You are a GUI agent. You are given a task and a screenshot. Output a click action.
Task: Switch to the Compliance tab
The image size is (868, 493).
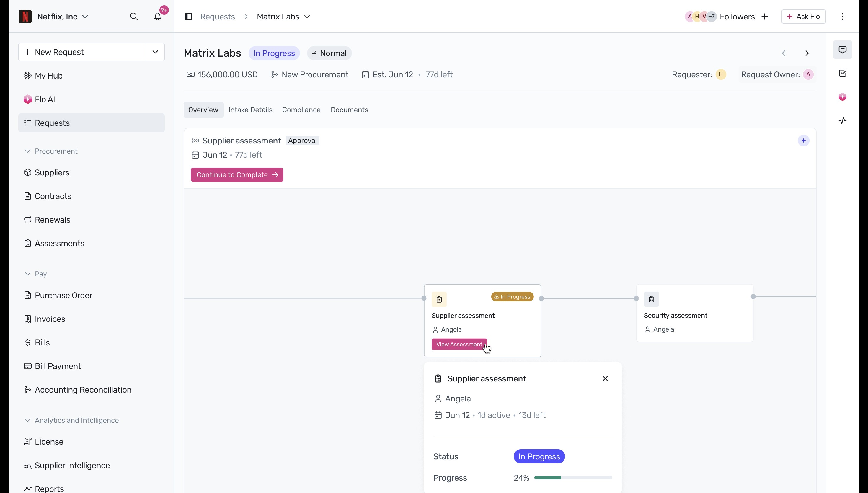(301, 110)
